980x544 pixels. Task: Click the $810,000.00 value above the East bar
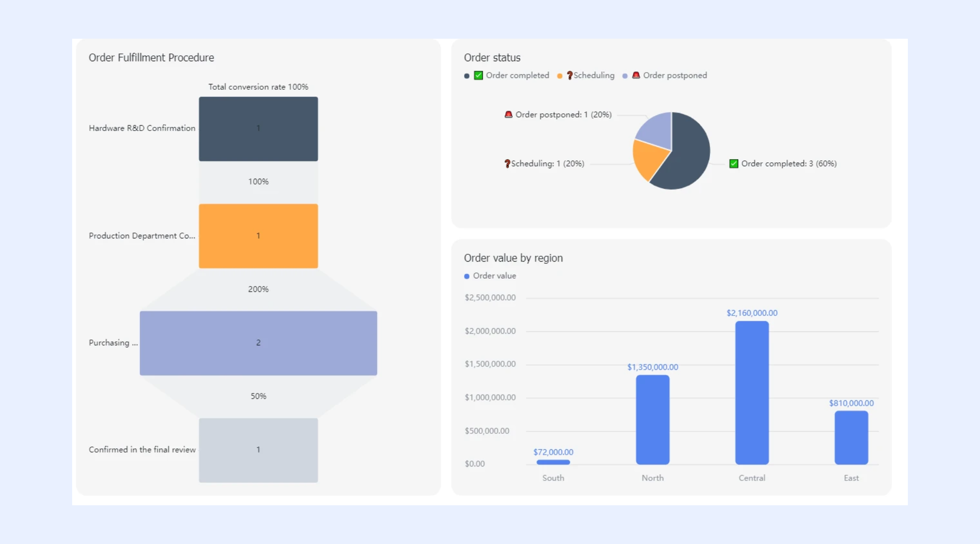point(851,403)
